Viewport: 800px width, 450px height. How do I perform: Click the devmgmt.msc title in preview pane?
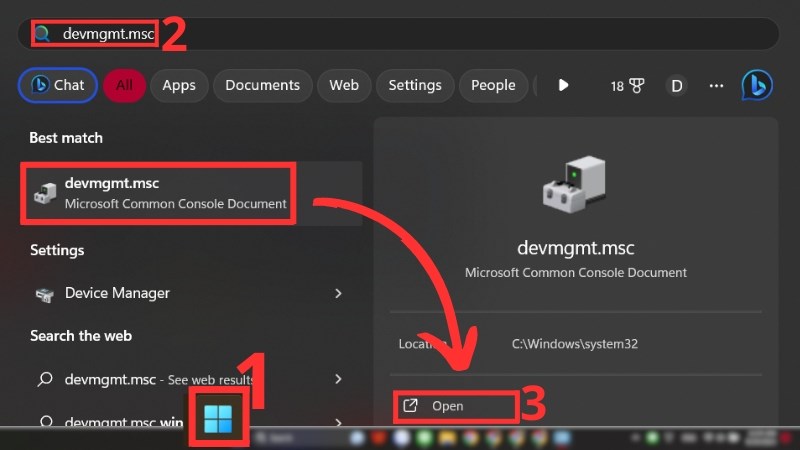click(x=576, y=248)
